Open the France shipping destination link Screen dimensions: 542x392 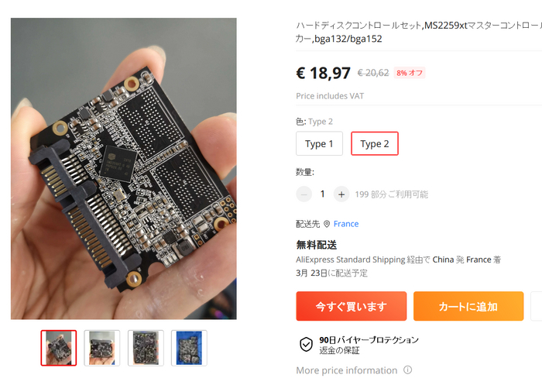(346, 224)
